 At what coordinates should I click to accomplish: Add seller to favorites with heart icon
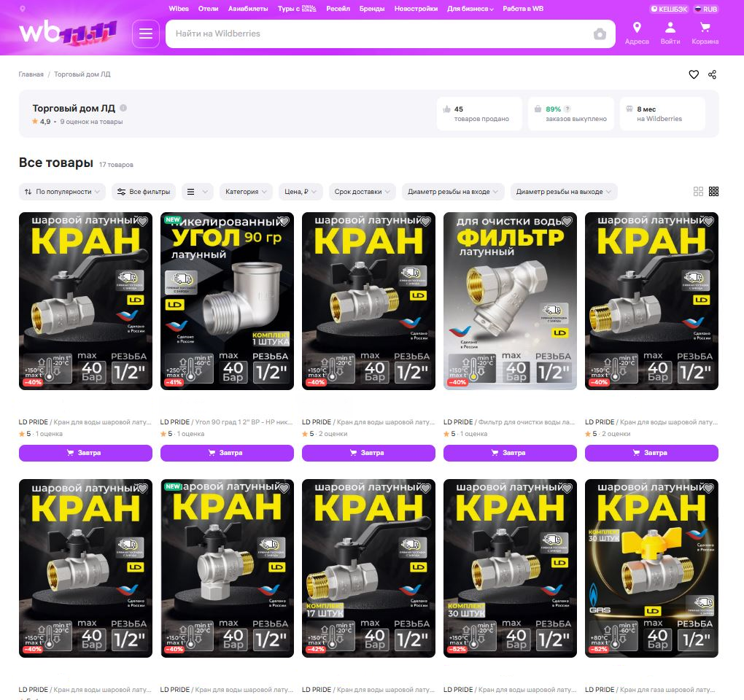tap(694, 74)
